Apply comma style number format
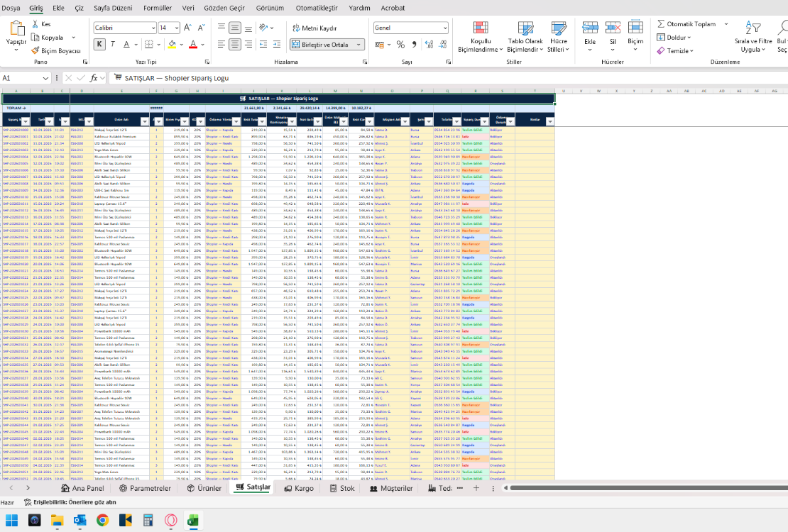Image resolution: width=788 pixels, height=532 pixels. (x=414, y=44)
